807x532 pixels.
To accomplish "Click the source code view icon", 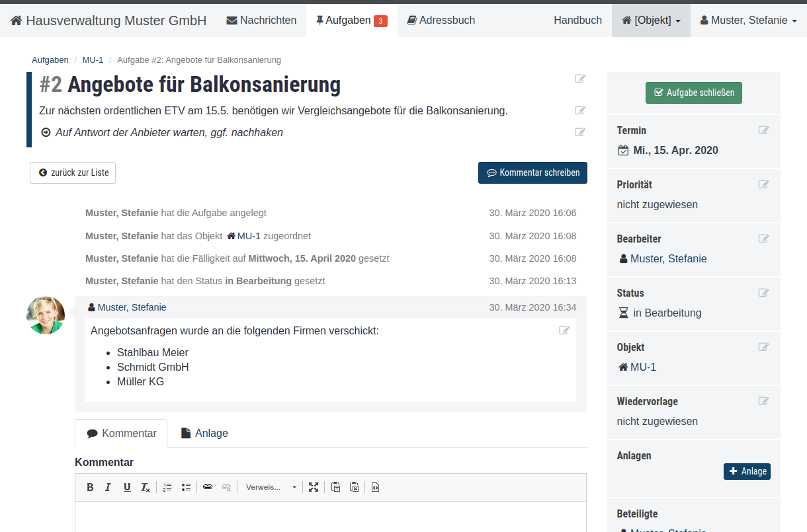I will (x=376, y=487).
